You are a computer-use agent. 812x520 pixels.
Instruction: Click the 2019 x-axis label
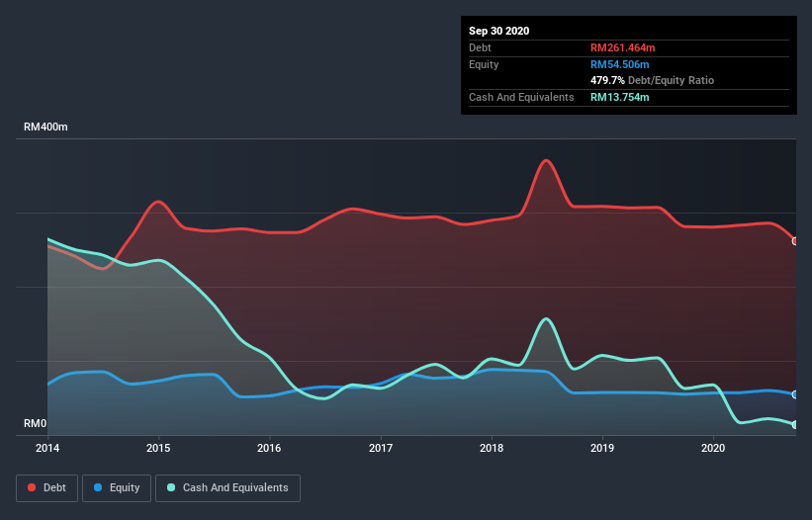click(x=602, y=448)
